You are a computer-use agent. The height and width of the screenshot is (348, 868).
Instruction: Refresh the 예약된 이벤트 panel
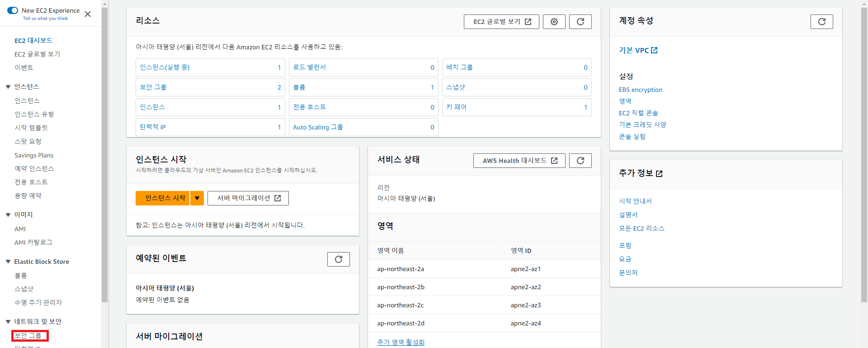click(x=339, y=259)
